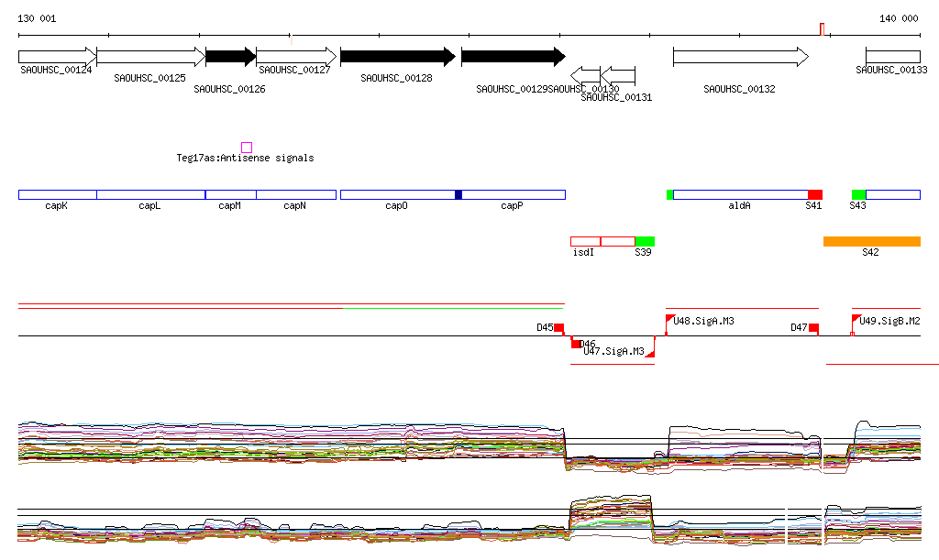This screenshot has height=560, width=939.
Task: Select the SAOUHSC_00127 gene arrow
Action: tap(296, 57)
